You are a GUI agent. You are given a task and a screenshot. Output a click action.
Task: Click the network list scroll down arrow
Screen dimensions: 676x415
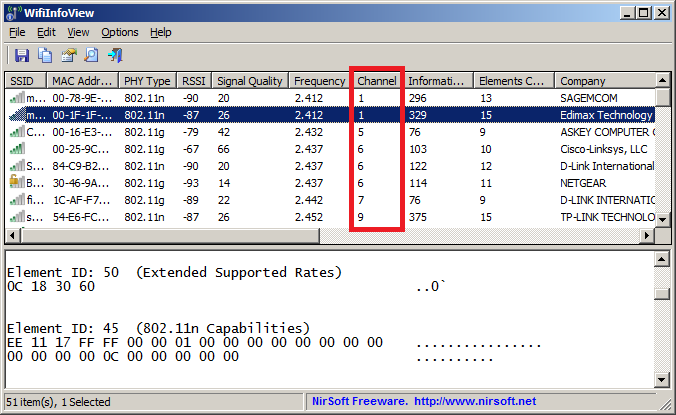(663, 219)
